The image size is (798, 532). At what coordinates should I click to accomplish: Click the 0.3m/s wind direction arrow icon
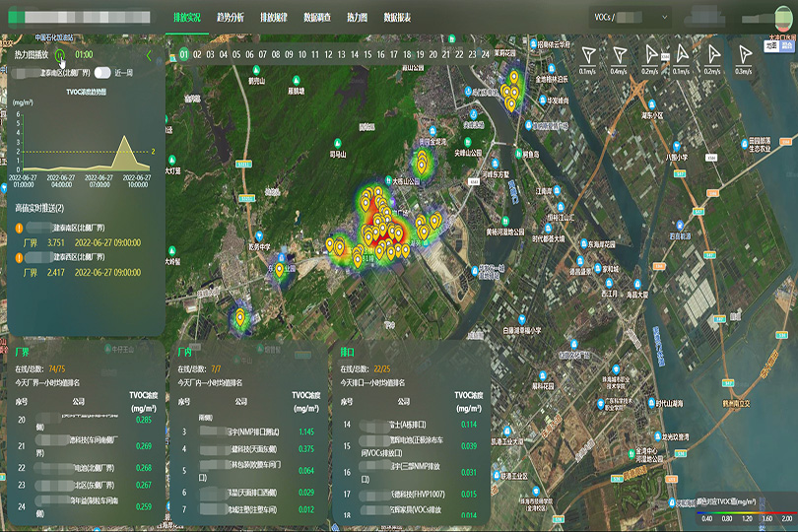[744, 54]
